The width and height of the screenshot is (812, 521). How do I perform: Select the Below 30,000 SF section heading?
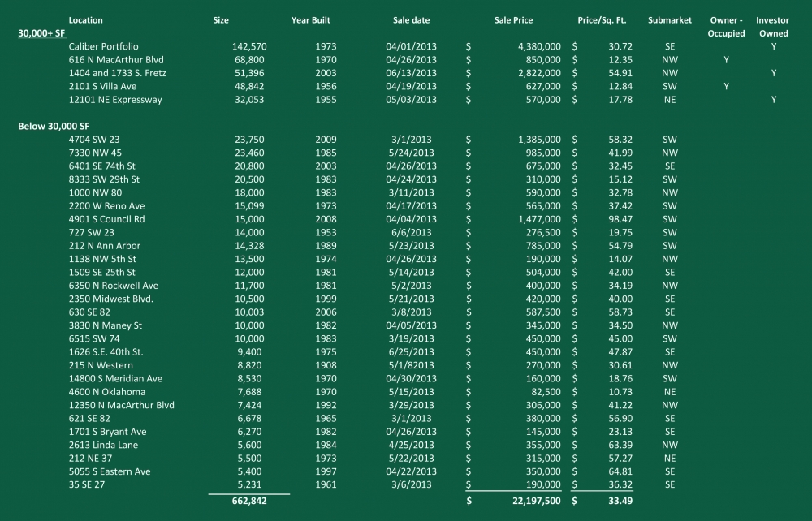pyautogui.click(x=54, y=127)
